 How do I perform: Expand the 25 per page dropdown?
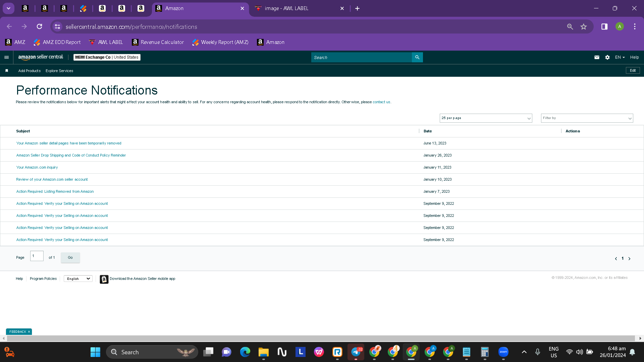pos(486,118)
